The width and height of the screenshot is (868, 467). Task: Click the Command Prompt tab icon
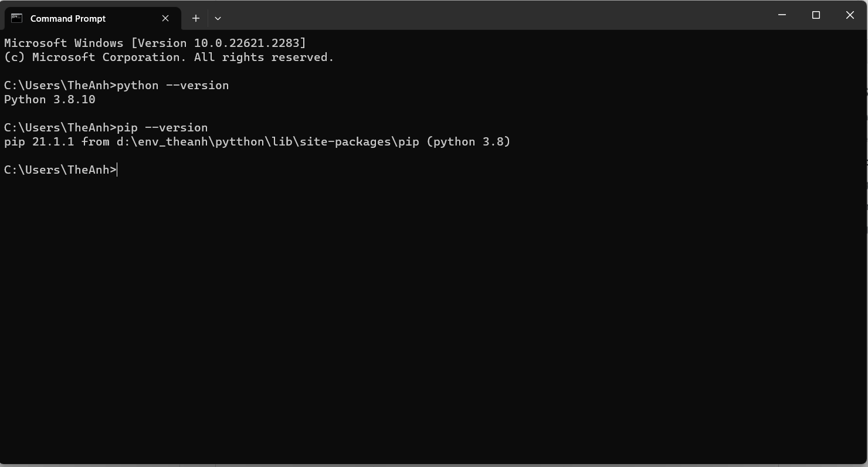click(16, 18)
